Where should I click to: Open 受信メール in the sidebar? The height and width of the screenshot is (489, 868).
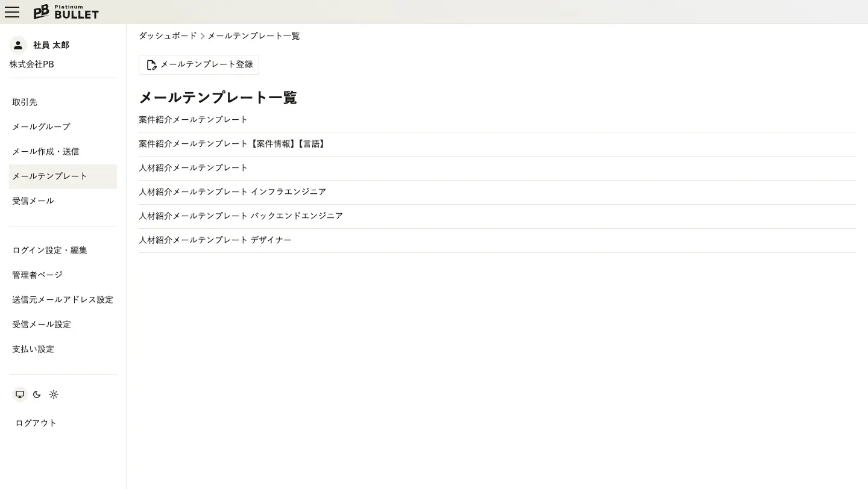33,201
